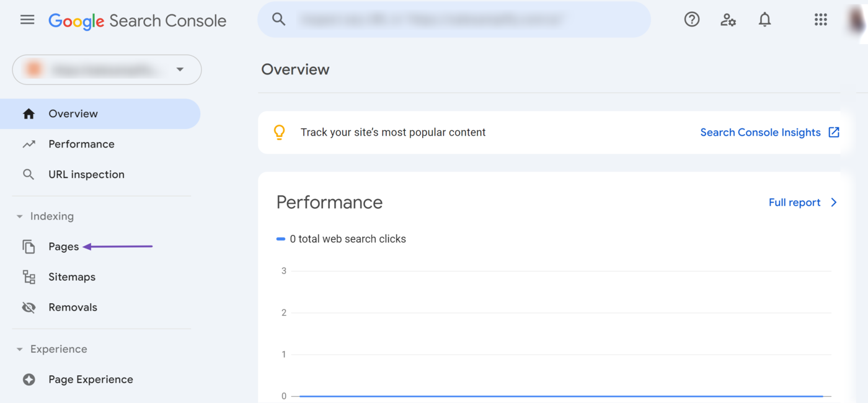Click the Experience section label
Viewport: 868px width, 403px height.
click(59, 349)
